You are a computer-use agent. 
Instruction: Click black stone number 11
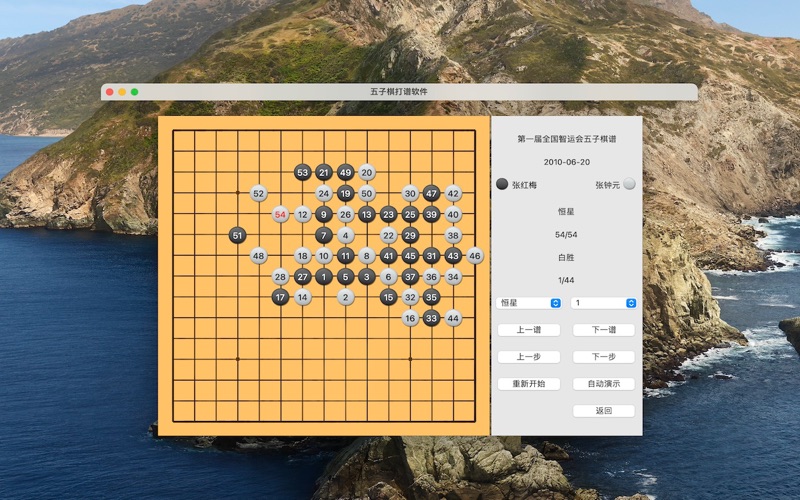pos(345,256)
